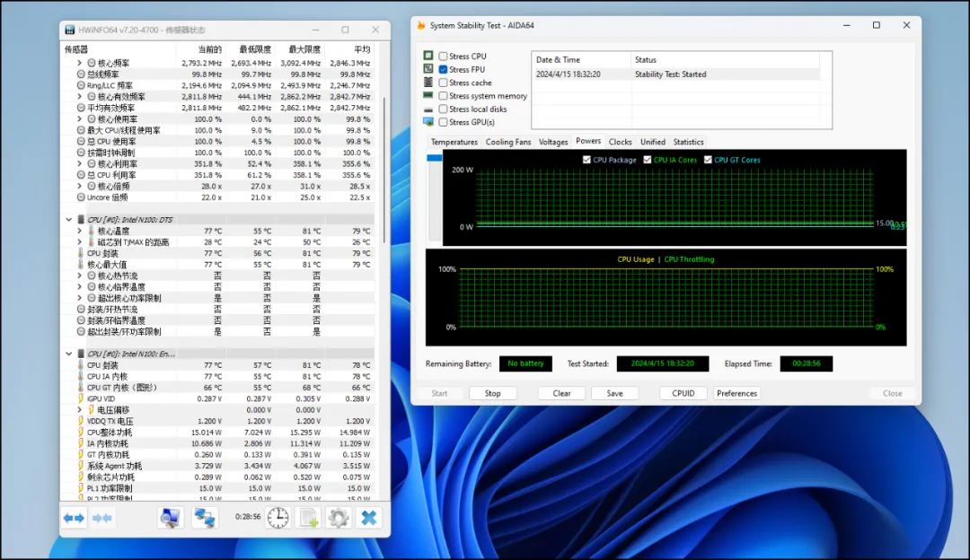Uncheck CPU IA Cores graph checkbox
Screen dimensions: 970x560
pos(647,160)
